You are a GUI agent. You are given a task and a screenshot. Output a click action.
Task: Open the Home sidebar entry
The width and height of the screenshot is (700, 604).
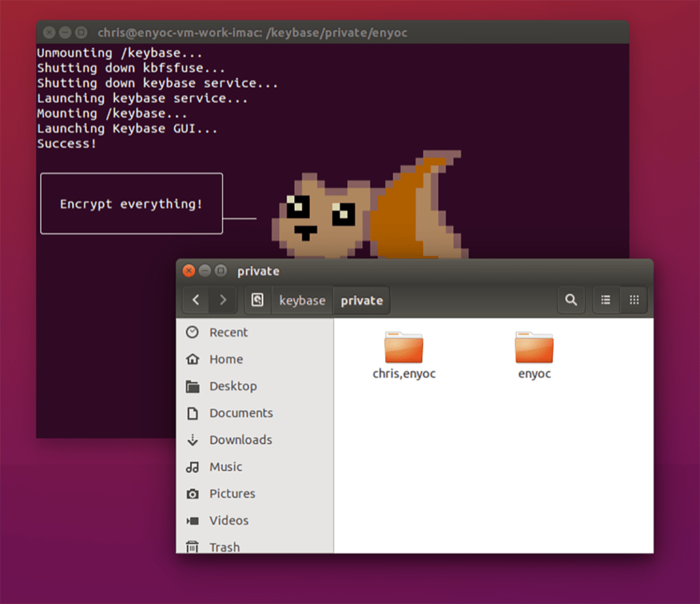[226, 359]
